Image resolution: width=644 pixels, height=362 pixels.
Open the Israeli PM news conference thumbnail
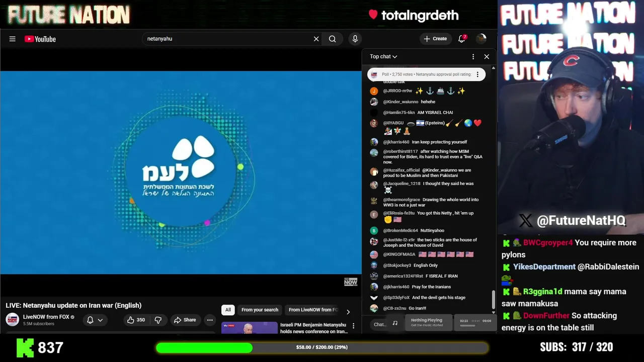tap(249, 328)
